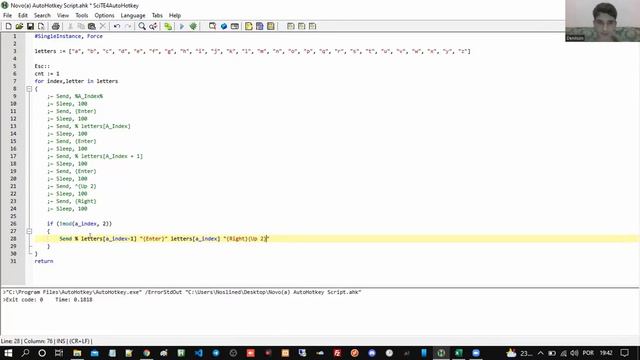Open Zoom from the taskbar
Image resolution: width=640 pixels, height=360 pixels.
(476, 353)
